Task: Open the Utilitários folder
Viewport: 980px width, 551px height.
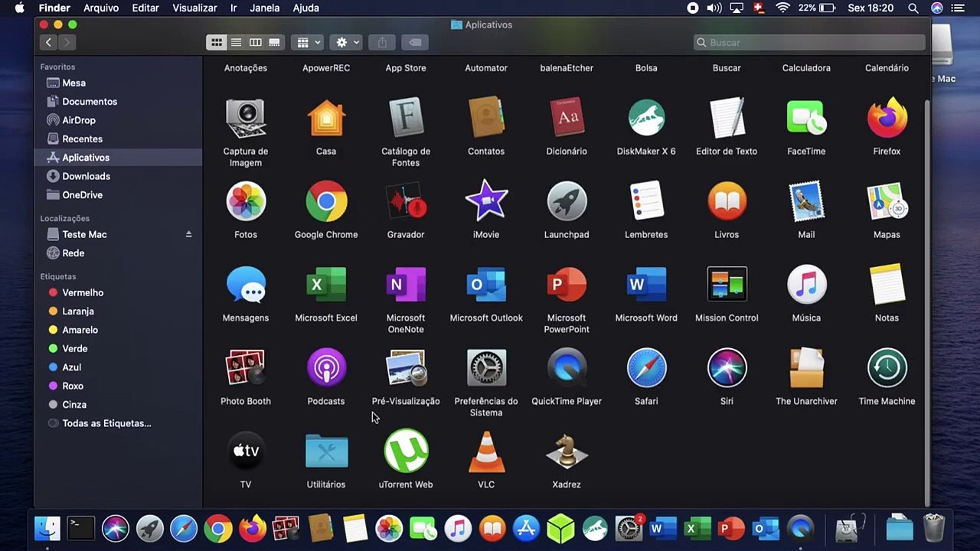Action: 326,452
